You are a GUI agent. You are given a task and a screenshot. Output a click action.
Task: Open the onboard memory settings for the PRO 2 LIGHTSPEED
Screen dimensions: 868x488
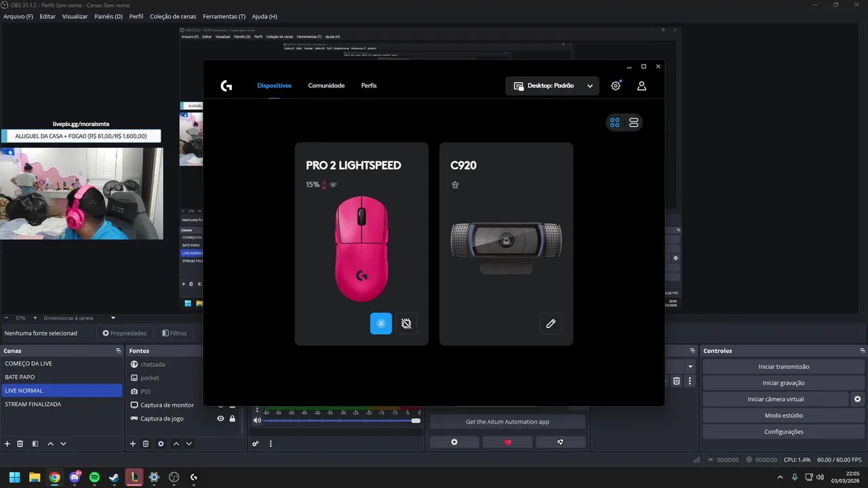pyautogui.click(x=406, y=324)
